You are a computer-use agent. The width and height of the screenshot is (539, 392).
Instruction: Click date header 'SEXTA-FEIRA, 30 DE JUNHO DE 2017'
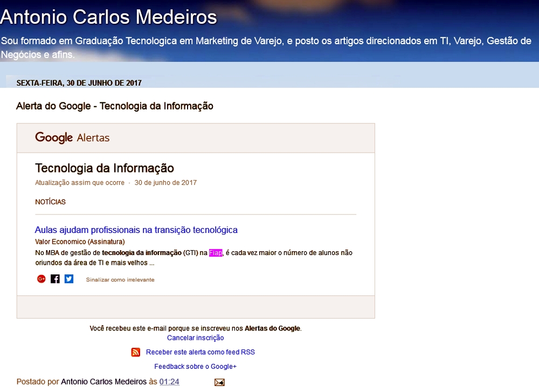point(79,83)
